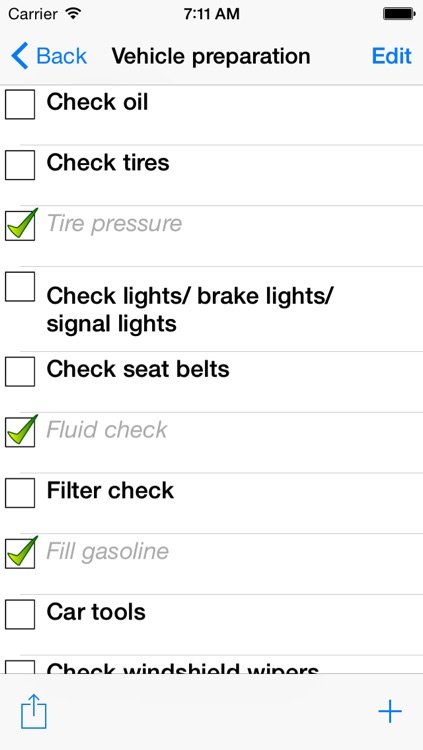Open Edit mode for the list
Viewport: 423px width, 750px height.
coord(391,56)
